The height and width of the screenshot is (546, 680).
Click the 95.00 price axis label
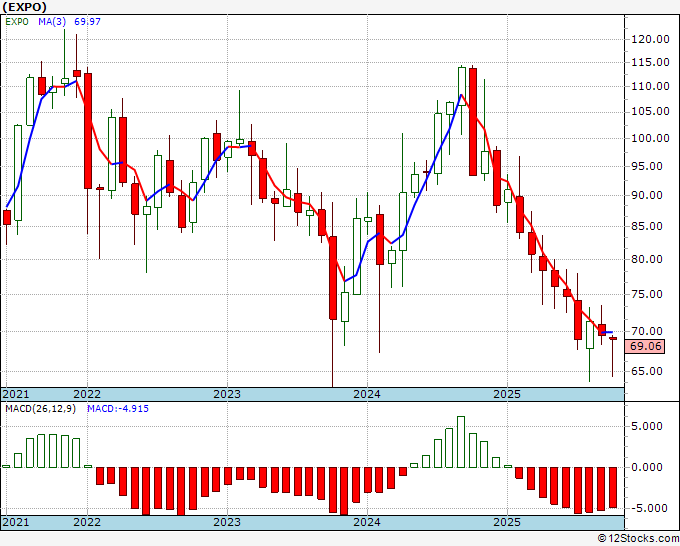(649, 166)
